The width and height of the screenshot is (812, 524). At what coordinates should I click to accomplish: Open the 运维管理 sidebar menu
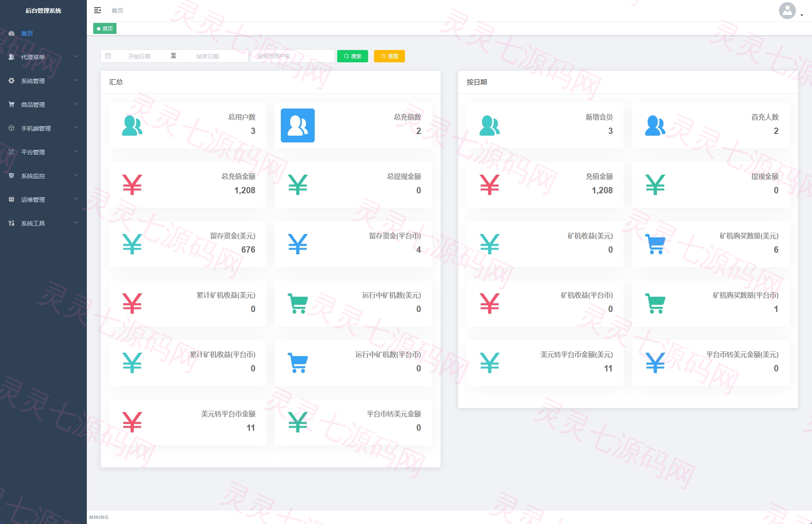tap(43, 199)
